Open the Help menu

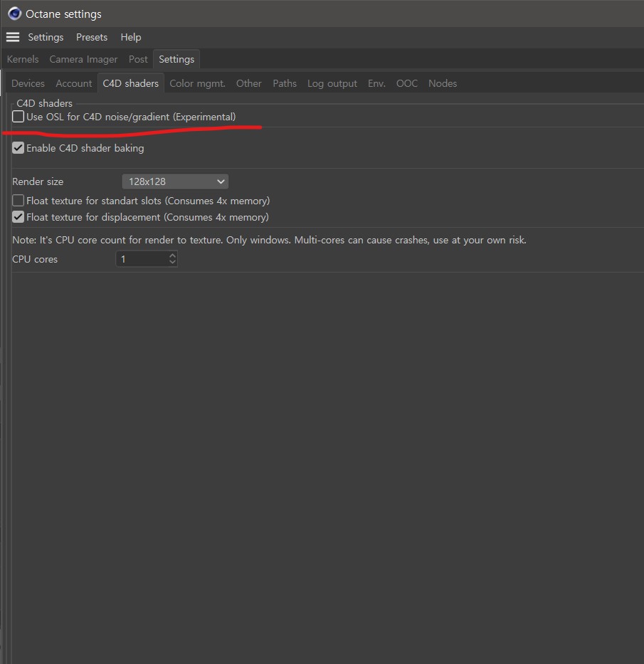(131, 37)
